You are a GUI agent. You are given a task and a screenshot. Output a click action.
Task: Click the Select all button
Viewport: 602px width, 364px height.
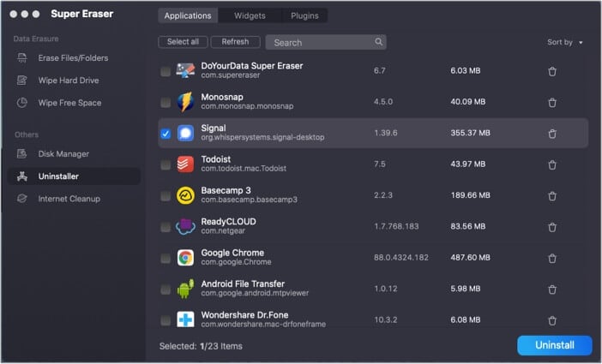[x=183, y=42]
